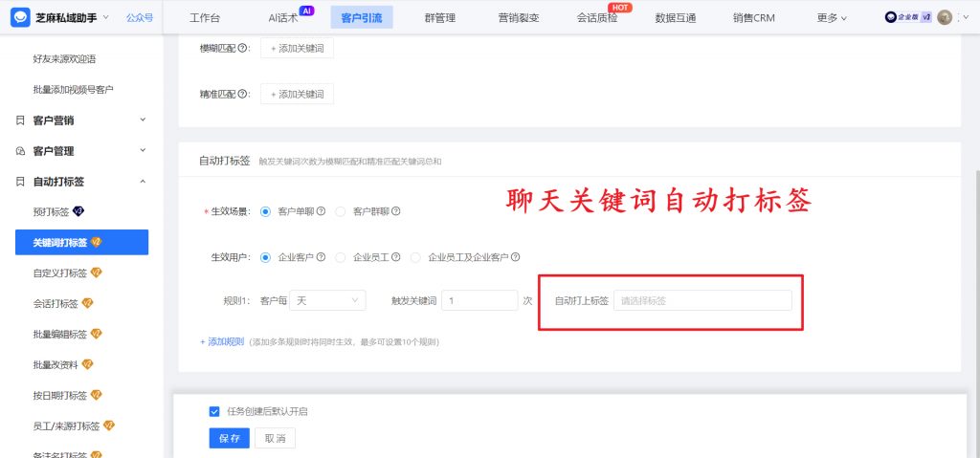
Task: Click help icon next to 精准匹配
Action: coord(242,95)
